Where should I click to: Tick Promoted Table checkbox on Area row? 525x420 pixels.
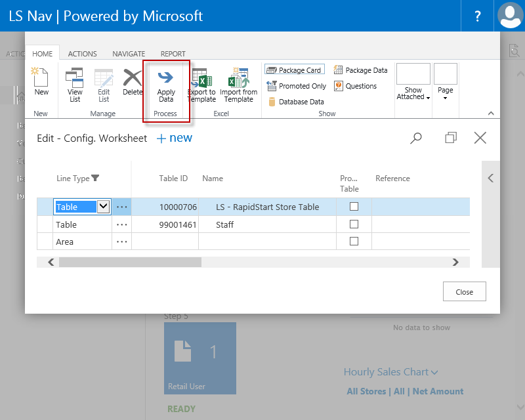point(354,241)
